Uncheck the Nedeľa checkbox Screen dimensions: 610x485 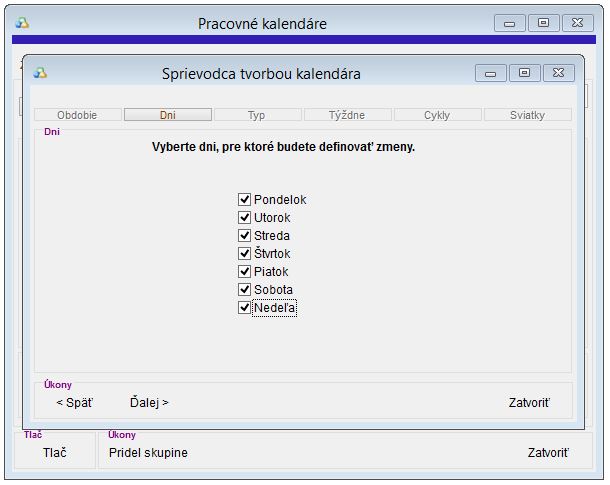point(244,308)
